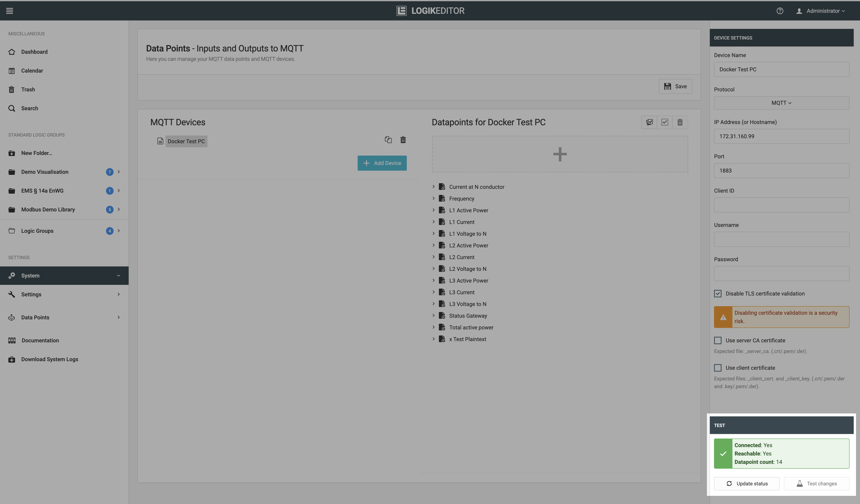Expand the Demo Visualisation folder chevron

(x=118, y=172)
